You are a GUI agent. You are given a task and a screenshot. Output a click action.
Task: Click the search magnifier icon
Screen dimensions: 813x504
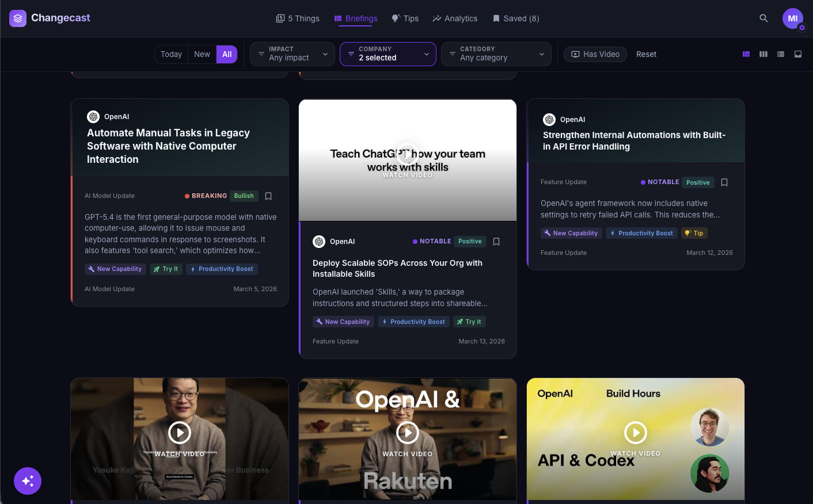coord(763,18)
